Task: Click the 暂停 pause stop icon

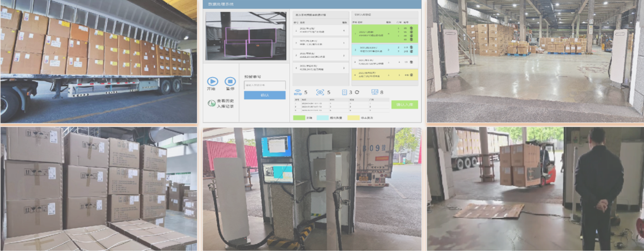Action: pyautogui.click(x=230, y=81)
